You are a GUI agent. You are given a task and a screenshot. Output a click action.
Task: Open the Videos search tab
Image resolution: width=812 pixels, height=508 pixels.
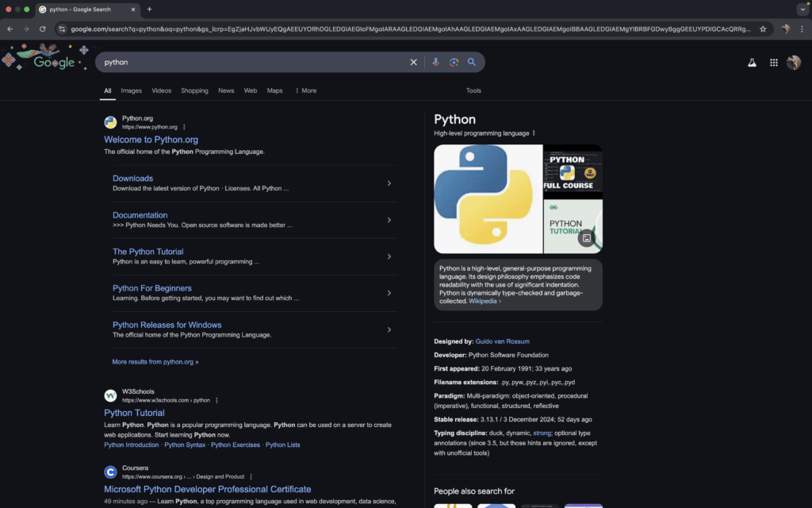pos(161,90)
